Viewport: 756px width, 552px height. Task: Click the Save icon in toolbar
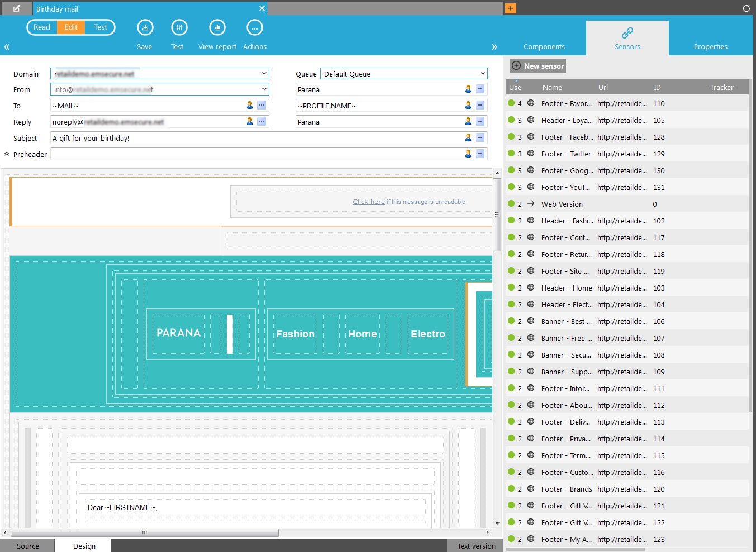coord(145,28)
